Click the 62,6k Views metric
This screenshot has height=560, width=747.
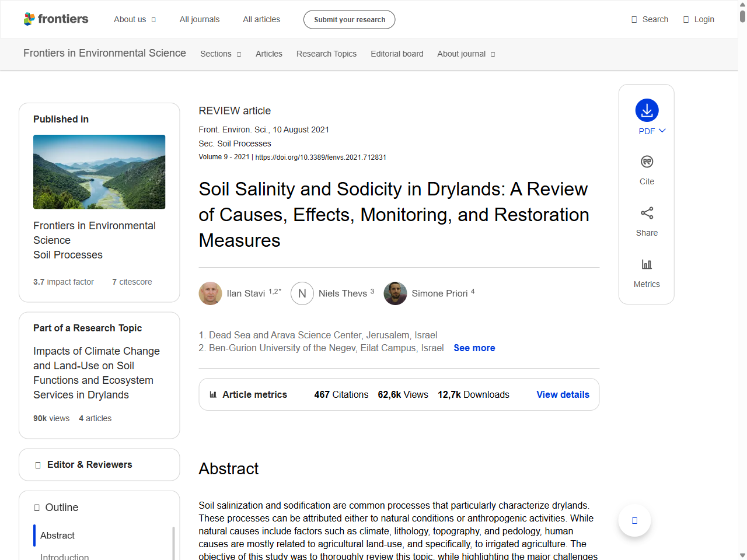[x=403, y=394]
